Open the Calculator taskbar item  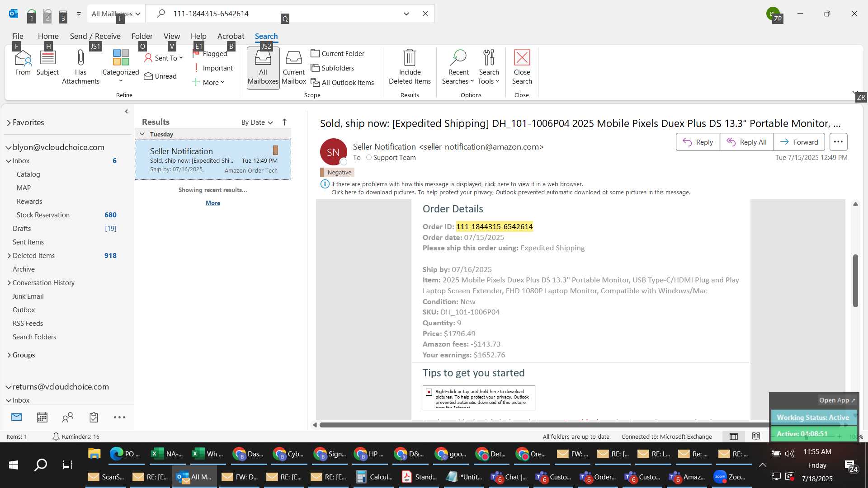pyautogui.click(x=375, y=477)
